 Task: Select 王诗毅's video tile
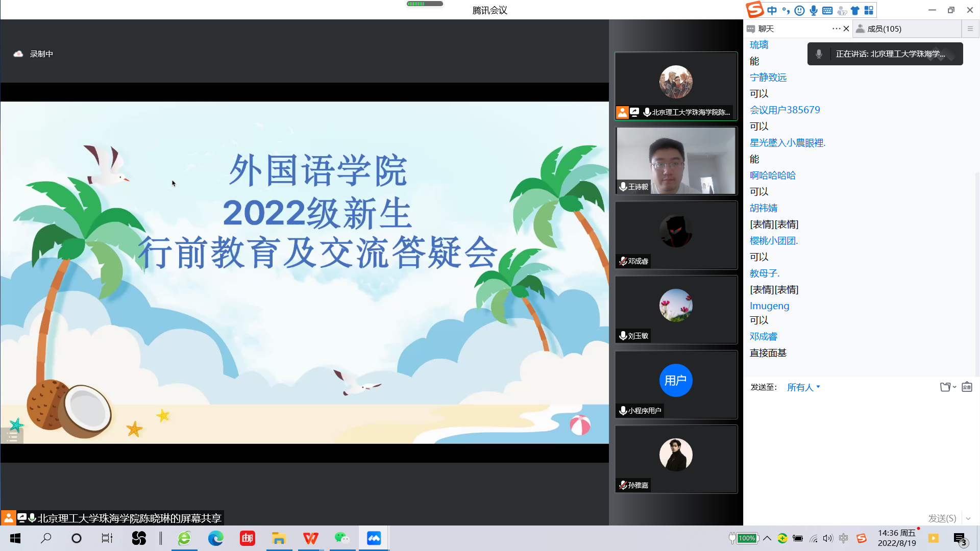click(676, 161)
